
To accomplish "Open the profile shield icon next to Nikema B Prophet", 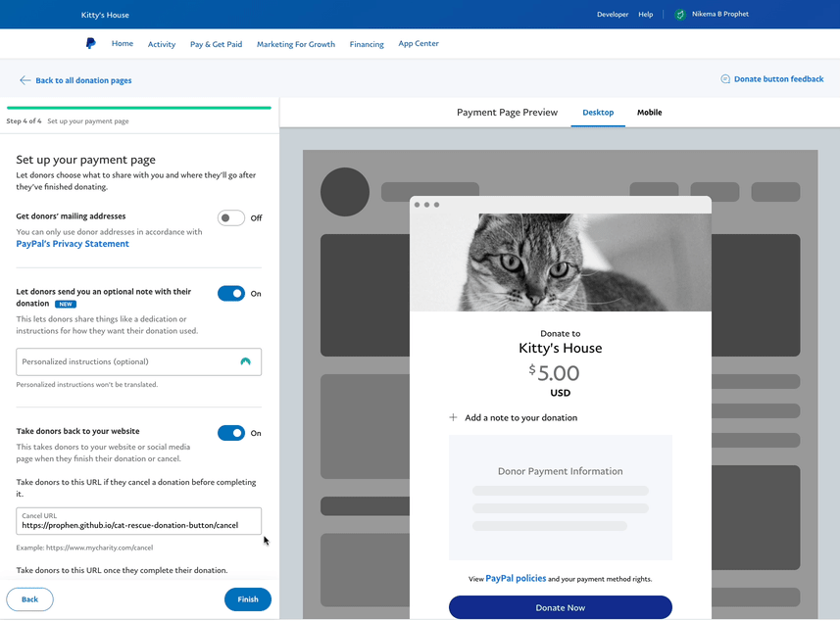I will [680, 15].
